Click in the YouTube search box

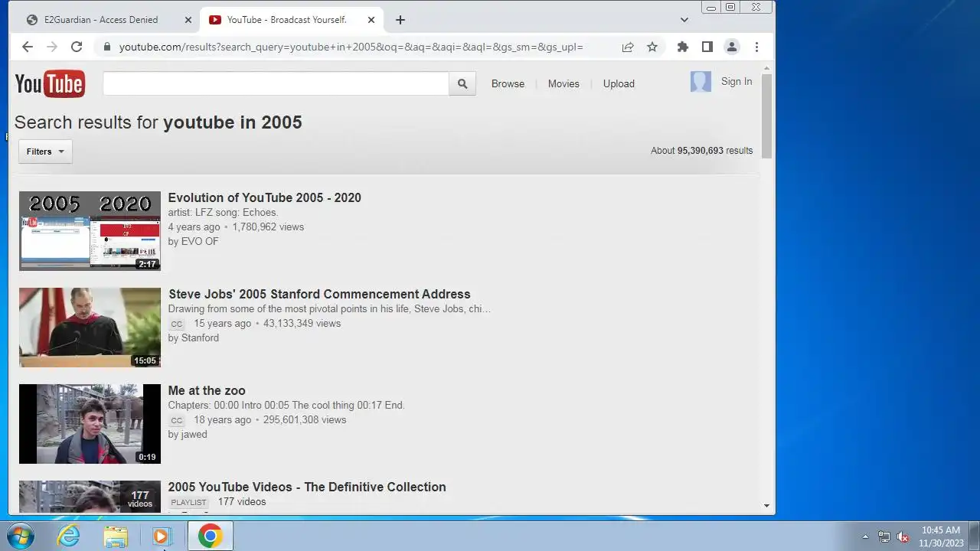(276, 84)
